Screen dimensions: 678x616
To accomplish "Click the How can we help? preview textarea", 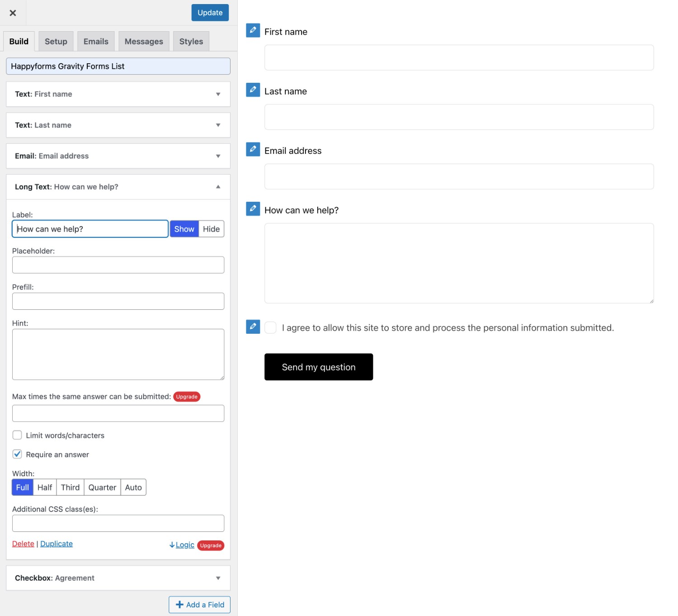I will pos(459,263).
